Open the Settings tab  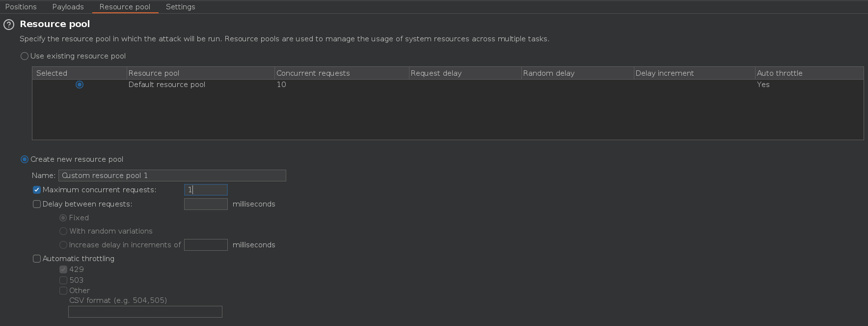[x=180, y=7]
